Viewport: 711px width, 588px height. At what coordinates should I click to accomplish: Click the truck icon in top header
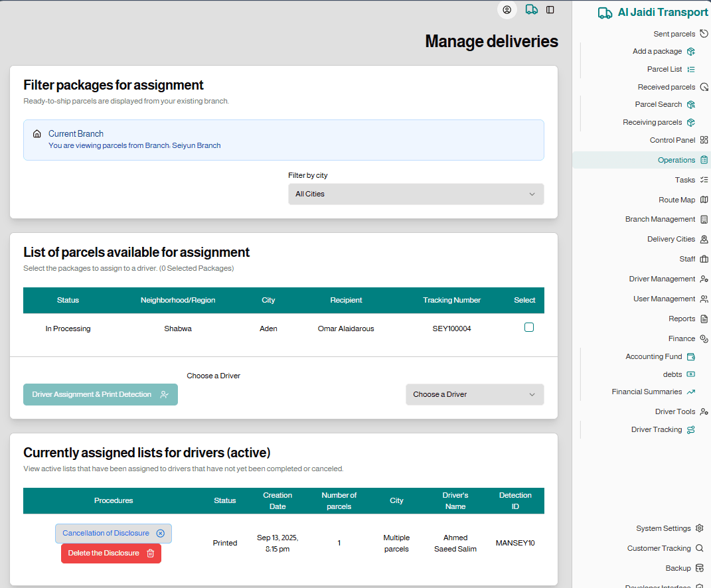tap(531, 10)
